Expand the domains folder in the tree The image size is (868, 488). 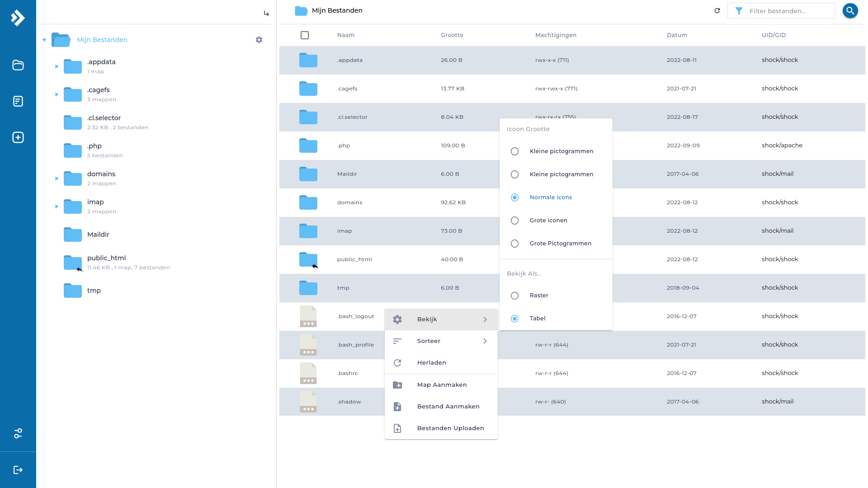(57, 178)
